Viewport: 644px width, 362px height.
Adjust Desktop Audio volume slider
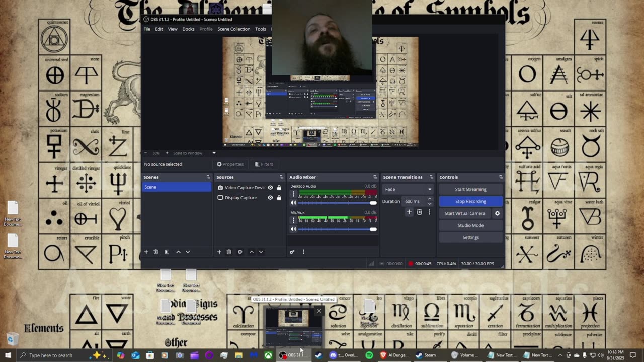(x=338, y=203)
